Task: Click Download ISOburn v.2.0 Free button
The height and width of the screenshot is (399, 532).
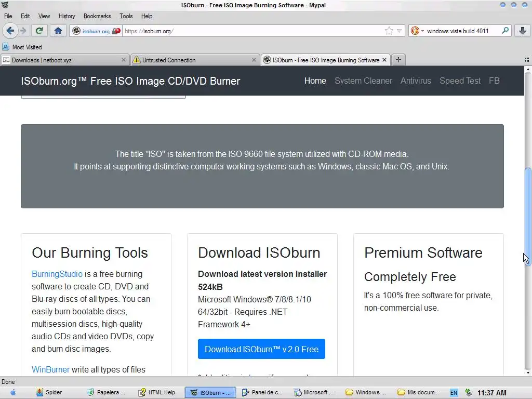Action: [x=262, y=349]
